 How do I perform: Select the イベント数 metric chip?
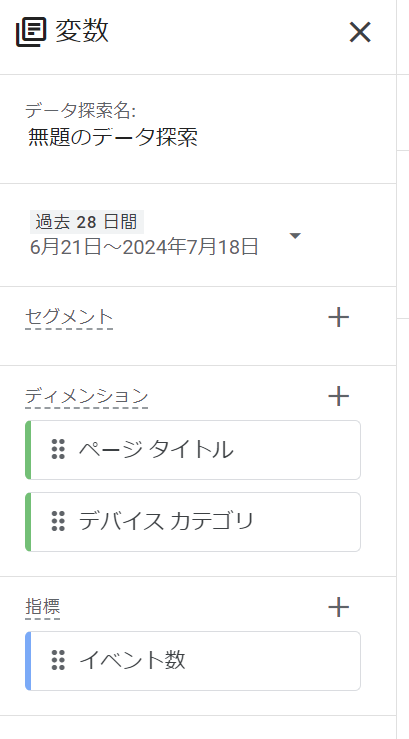(193, 661)
